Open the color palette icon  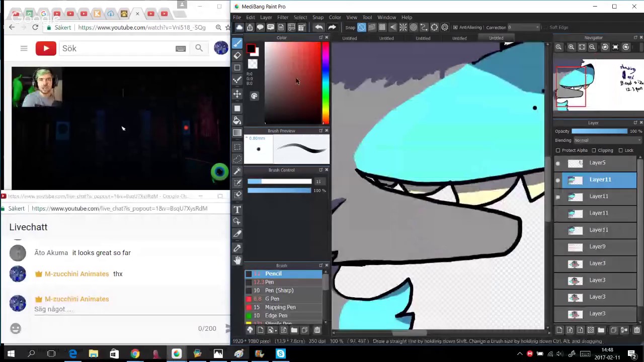[x=254, y=96]
